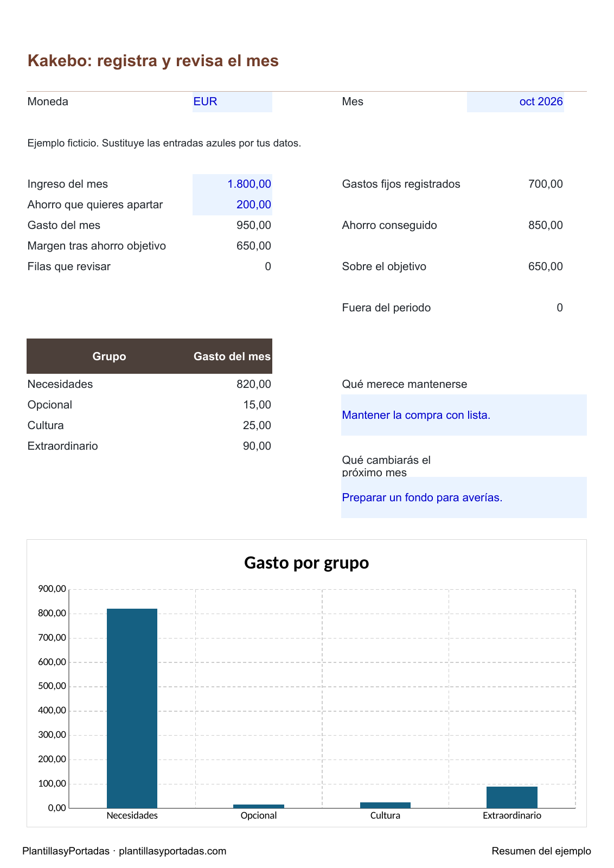
Task: Click the 'Margen tras ahorro objetivo' label
Action: tap(97, 246)
